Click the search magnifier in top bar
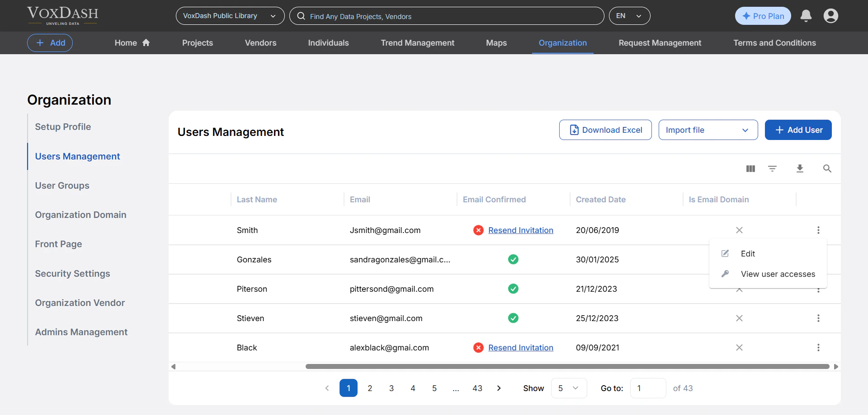 [301, 16]
